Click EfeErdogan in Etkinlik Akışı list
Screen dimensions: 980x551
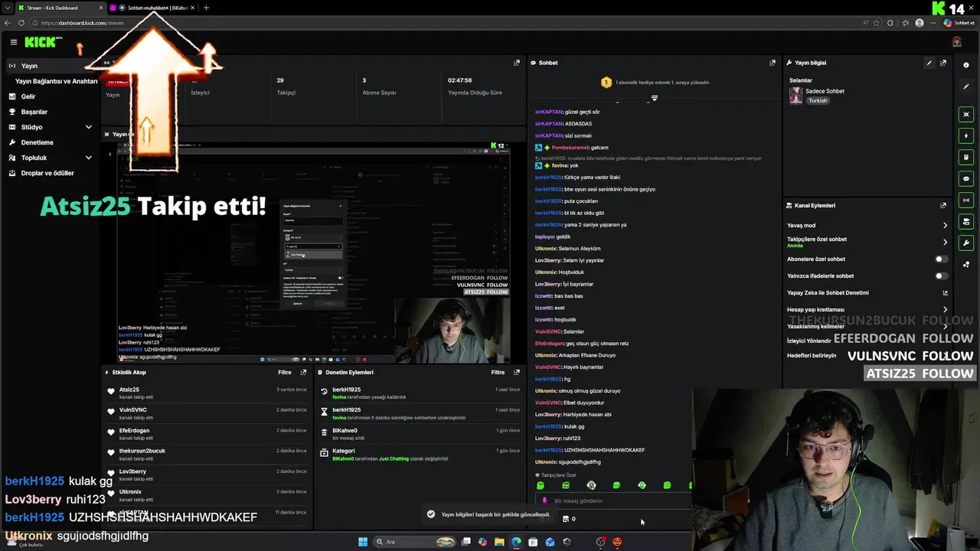tap(134, 430)
